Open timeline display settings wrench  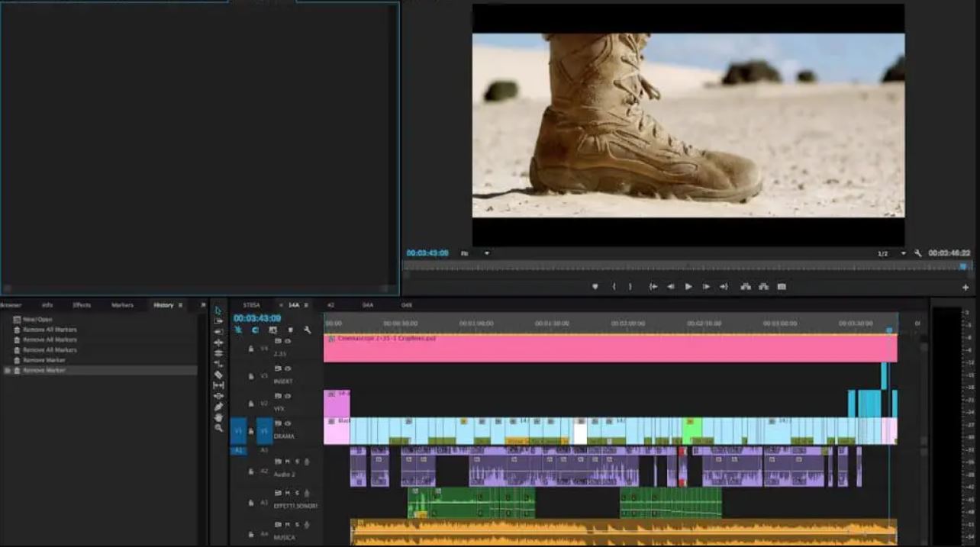[308, 330]
